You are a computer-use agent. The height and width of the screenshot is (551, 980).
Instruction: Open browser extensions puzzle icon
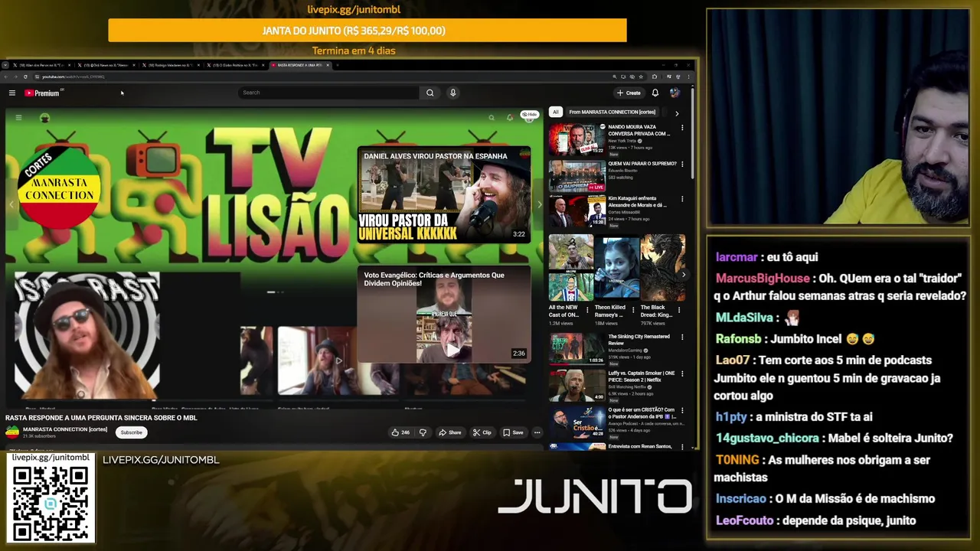click(x=654, y=77)
